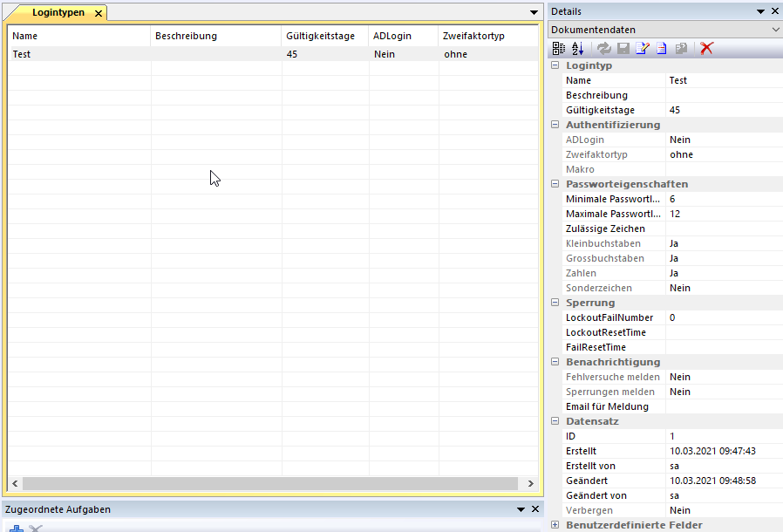Delete record with red X icon
The image size is (783, 532).
pos(706,48)
